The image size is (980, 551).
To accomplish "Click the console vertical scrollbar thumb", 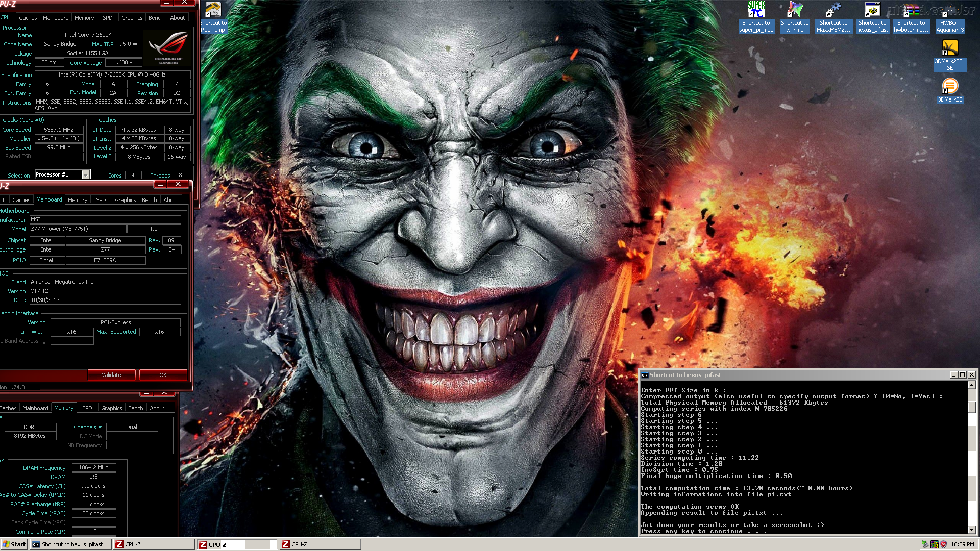I will (x=972, y=407).
